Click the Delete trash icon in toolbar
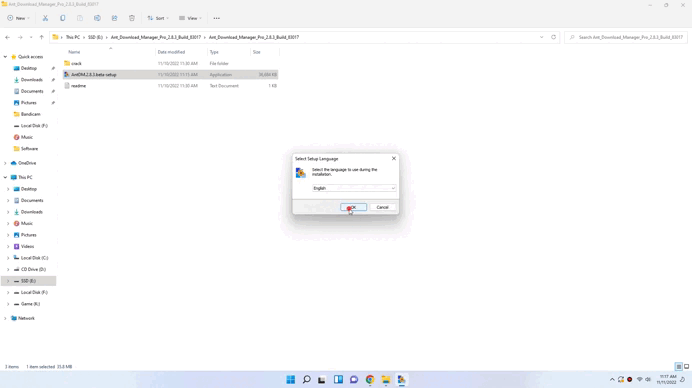 pos(132,18)
